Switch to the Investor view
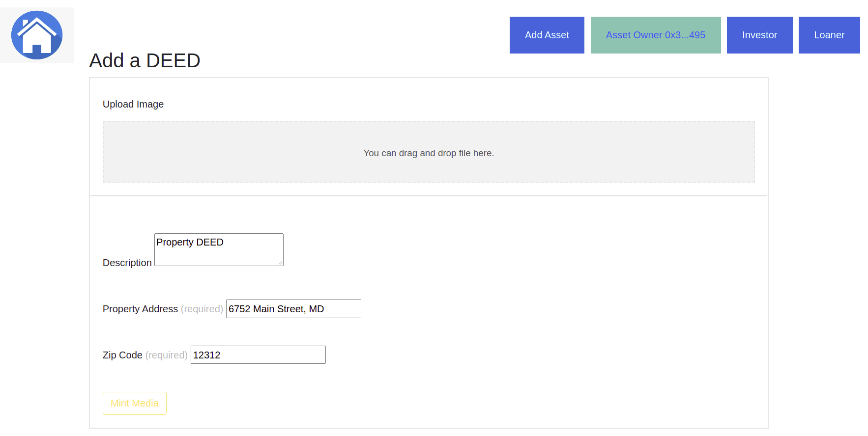This screenshot has width=868, height=436. point(759,35)
